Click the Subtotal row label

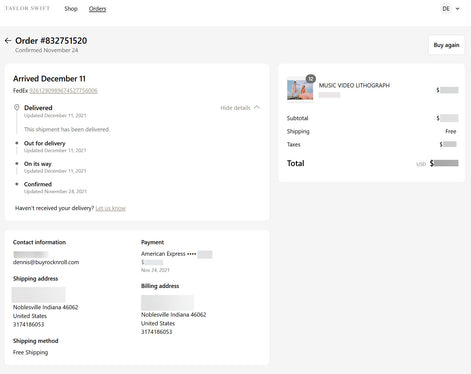(x=297, y=118)
